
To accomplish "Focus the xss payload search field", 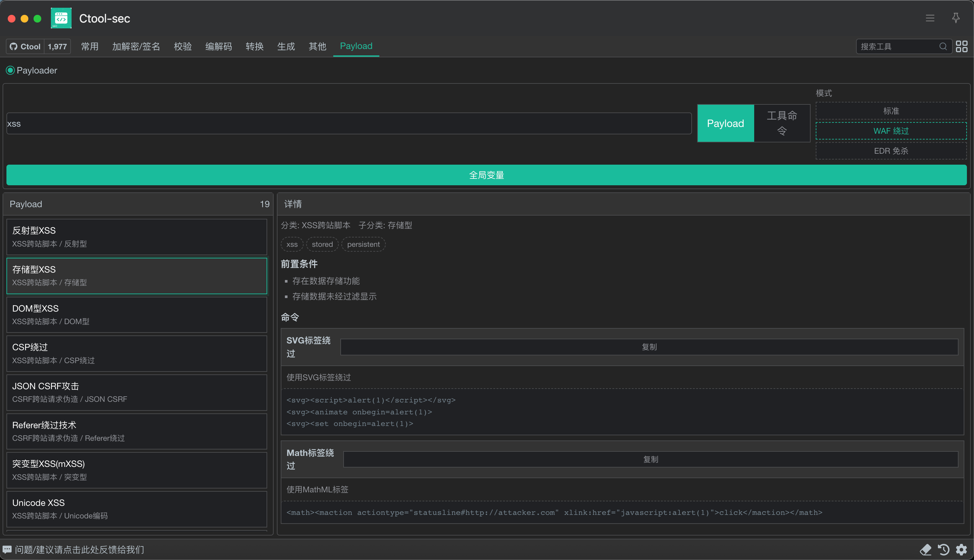I will 348,123.
